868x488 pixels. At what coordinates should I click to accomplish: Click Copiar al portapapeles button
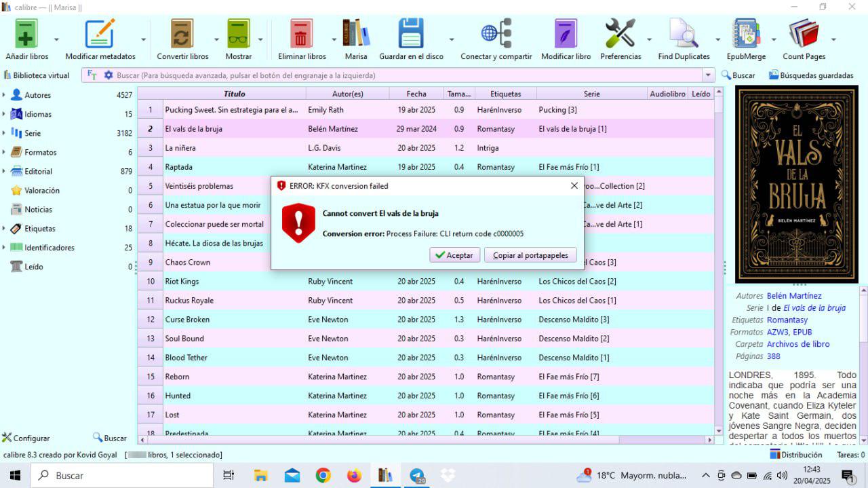coord(530,255)
